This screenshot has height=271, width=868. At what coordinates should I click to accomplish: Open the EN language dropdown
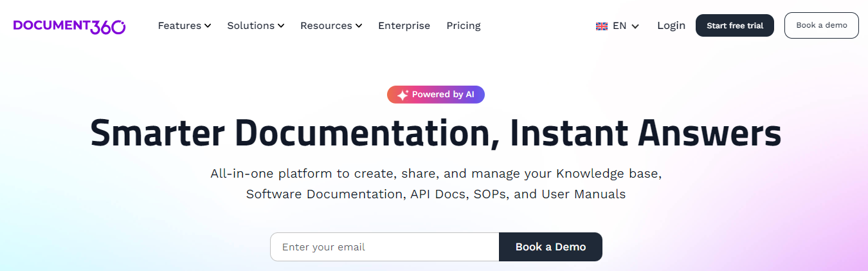point(618,26)
